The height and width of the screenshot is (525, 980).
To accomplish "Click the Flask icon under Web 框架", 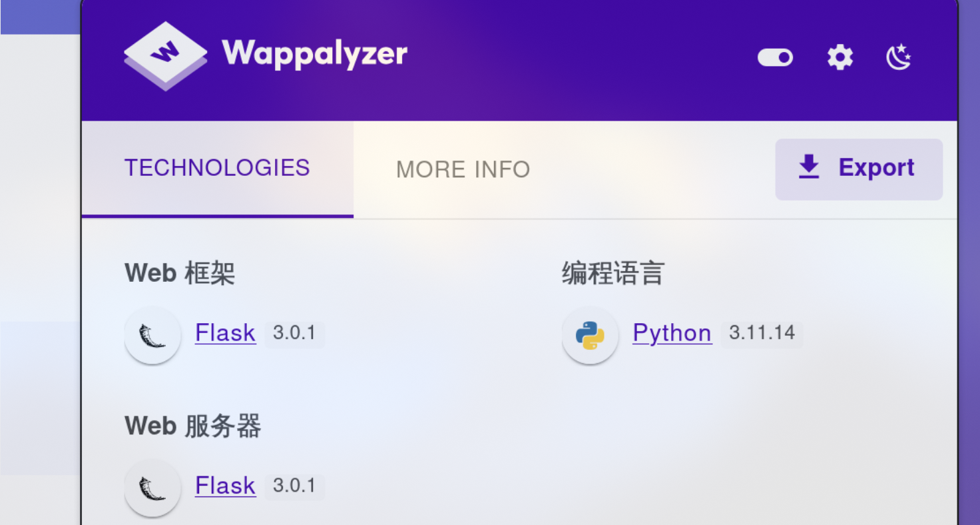I will point(152,335).
